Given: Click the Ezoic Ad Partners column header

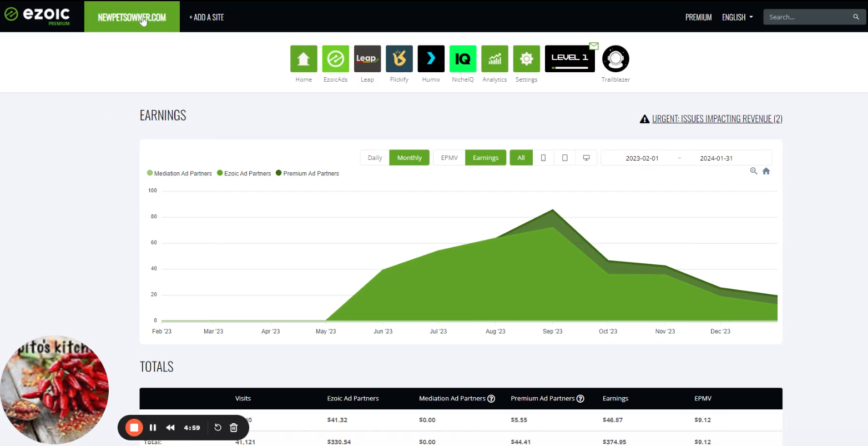Looking at the screenshot, I should pyautogui.click(x=353, y=398).
